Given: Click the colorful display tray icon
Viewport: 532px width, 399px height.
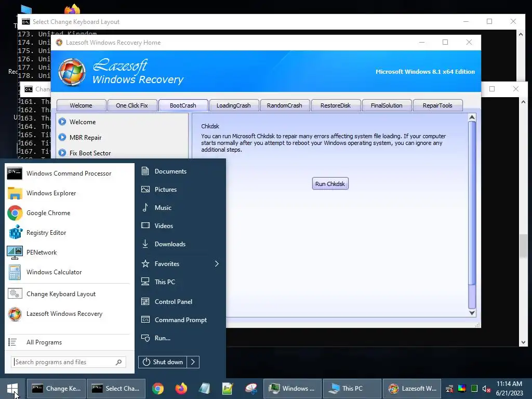Looking at the screenshot, I should tap(462, 389).
